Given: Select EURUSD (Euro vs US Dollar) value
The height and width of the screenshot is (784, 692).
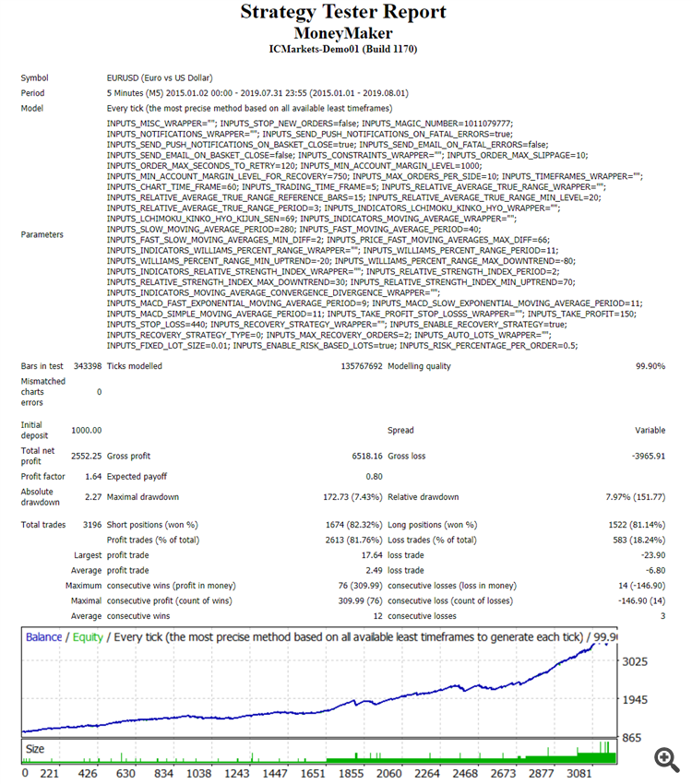Looking at the screenshot, I should (x=160, y=78).
